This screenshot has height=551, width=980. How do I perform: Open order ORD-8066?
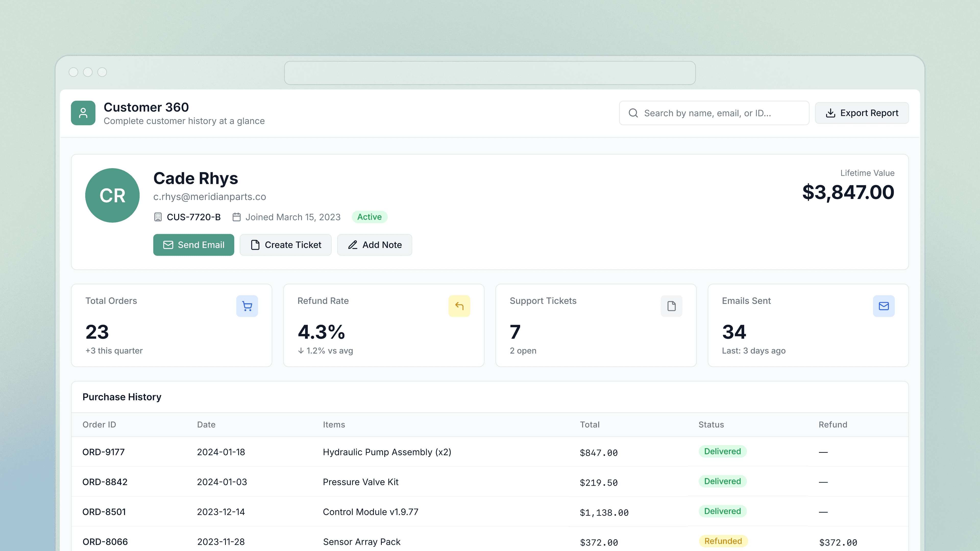(105, 542)
